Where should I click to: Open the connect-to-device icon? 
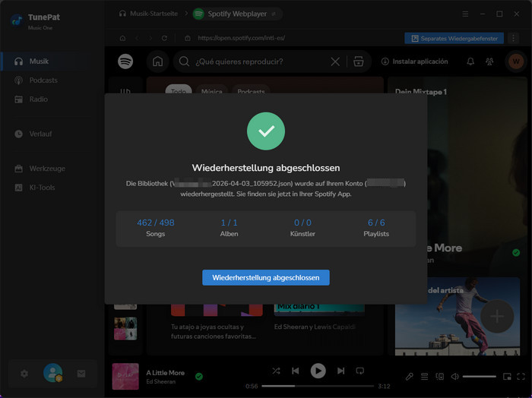click(440, 376)
